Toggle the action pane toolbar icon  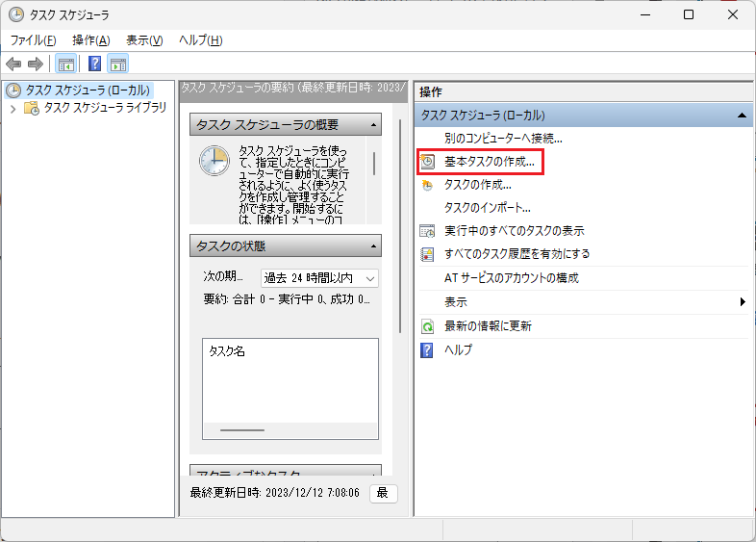click(x=118, y=64)
